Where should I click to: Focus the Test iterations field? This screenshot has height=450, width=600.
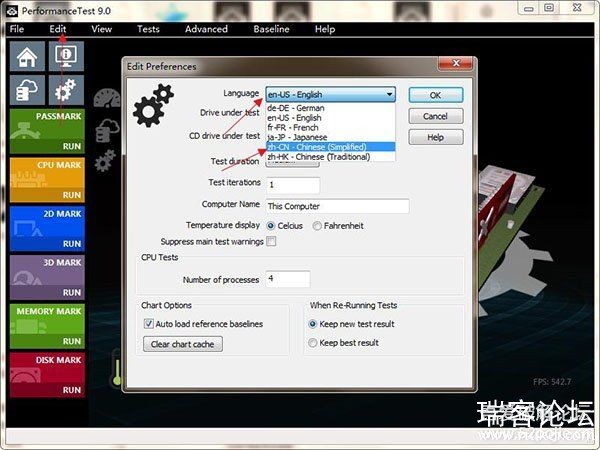(x=293, y=185)
